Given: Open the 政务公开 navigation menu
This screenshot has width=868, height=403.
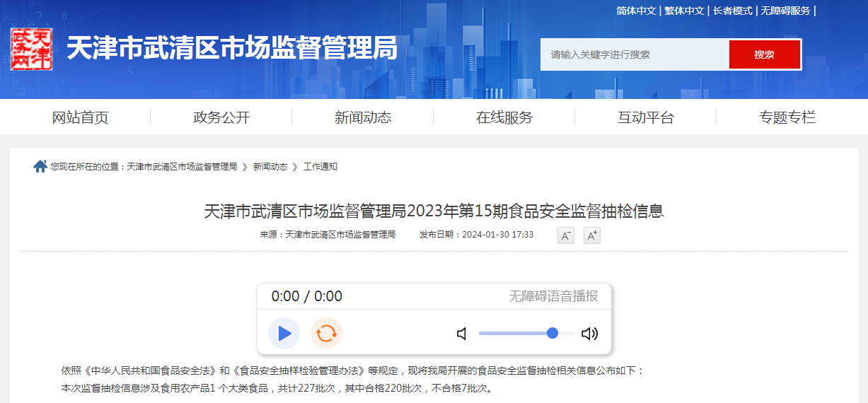Looking at the screenshot, I should pos(221,117).
